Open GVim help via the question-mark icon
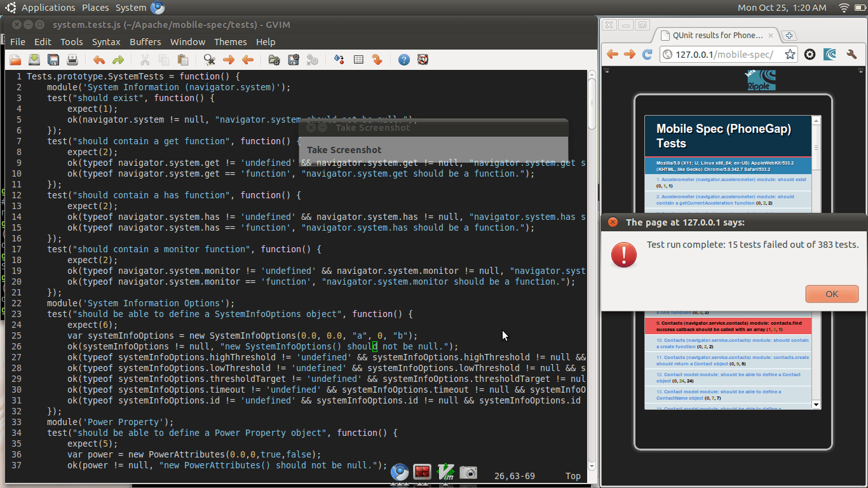The image size is (868, 488). pyautogui.click(x=404, y=59)
